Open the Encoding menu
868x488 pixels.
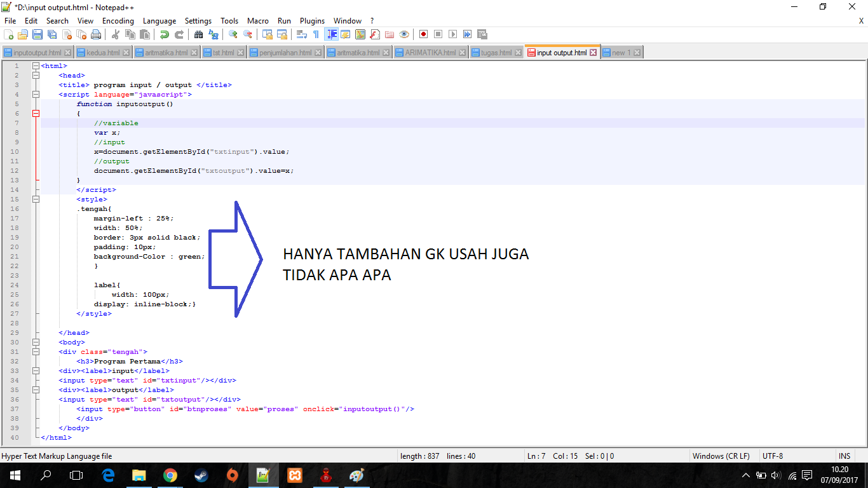118,21
